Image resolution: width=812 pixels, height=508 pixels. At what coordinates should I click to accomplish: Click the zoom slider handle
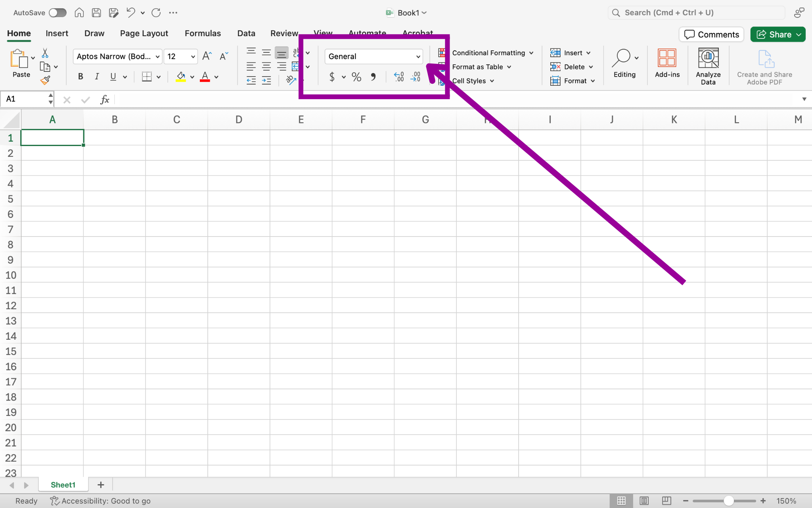[728, 501]
